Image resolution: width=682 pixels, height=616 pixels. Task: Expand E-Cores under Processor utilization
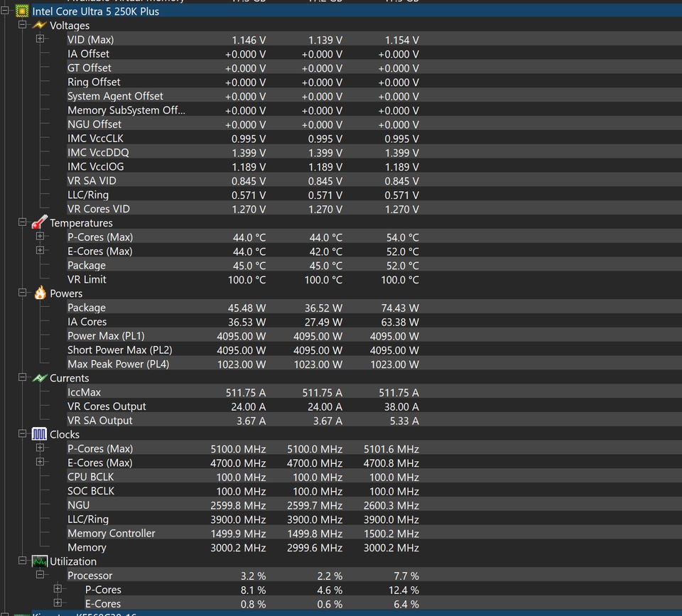[58, 603]
